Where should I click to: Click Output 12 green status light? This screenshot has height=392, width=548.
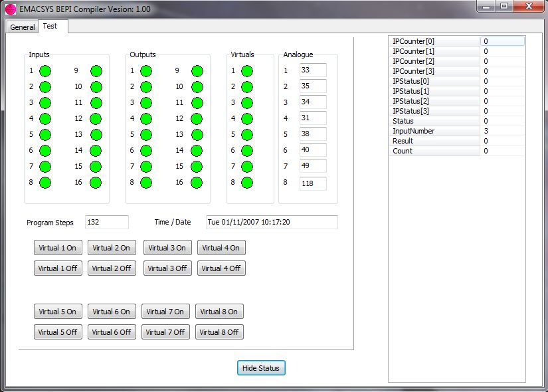point(197,119)
